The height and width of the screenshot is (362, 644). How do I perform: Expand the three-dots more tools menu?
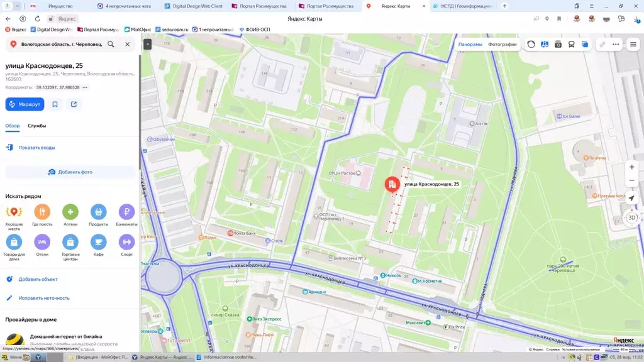[x=616, y=45]
